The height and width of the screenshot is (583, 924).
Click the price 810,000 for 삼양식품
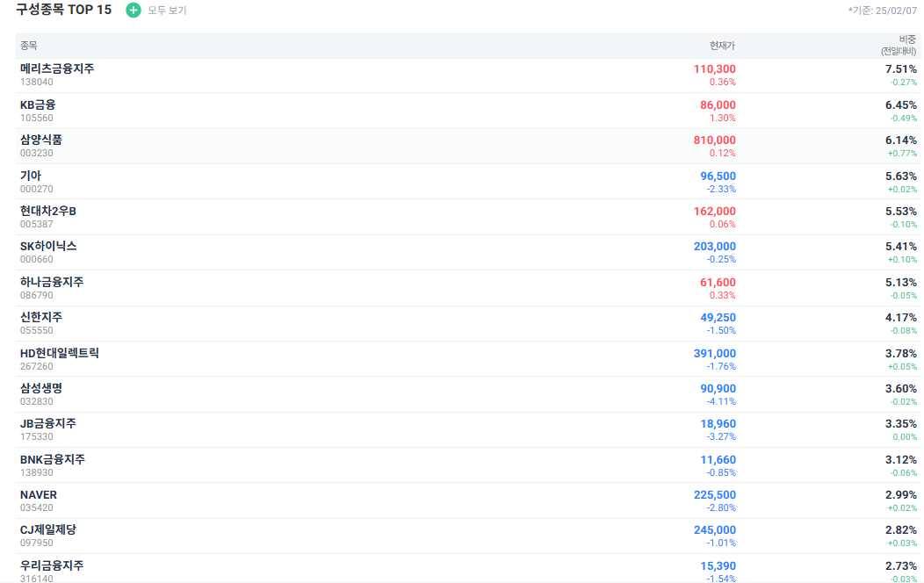coord(714,140)
